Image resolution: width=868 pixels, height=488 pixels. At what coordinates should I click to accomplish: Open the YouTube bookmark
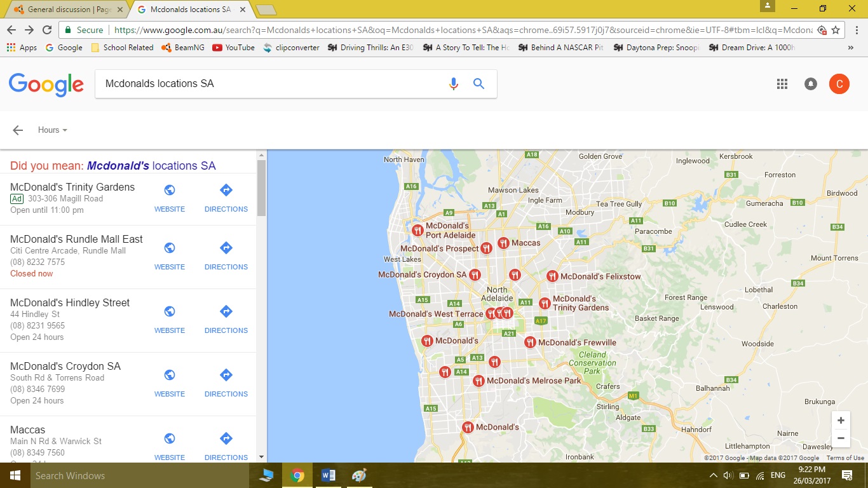233,48
